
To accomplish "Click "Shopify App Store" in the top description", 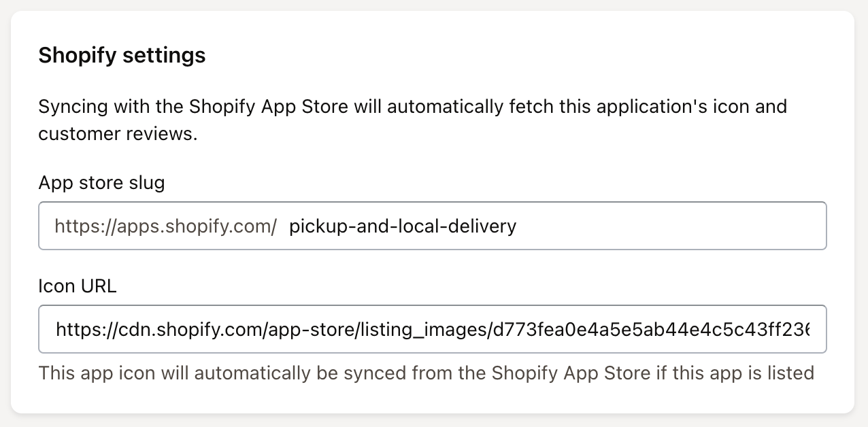I will [x=269, y=107].
